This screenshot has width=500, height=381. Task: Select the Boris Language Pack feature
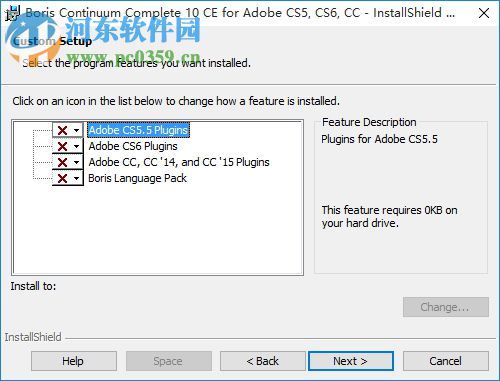click(137, 178)
